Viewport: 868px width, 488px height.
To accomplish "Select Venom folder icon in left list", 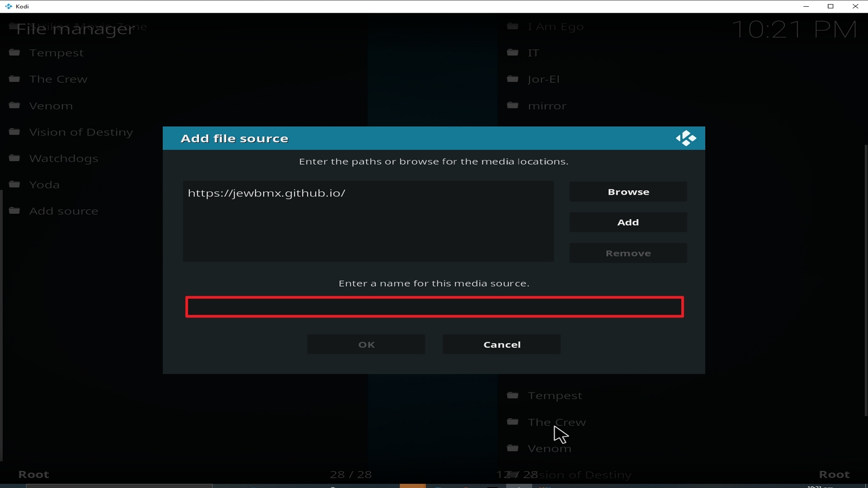I will click(14, 105).
